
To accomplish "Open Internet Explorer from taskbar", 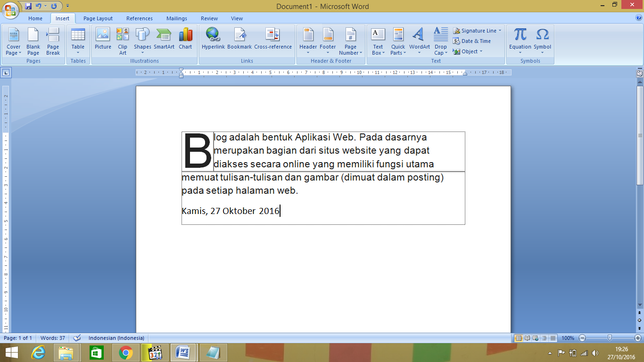I will tap(38, 353).
